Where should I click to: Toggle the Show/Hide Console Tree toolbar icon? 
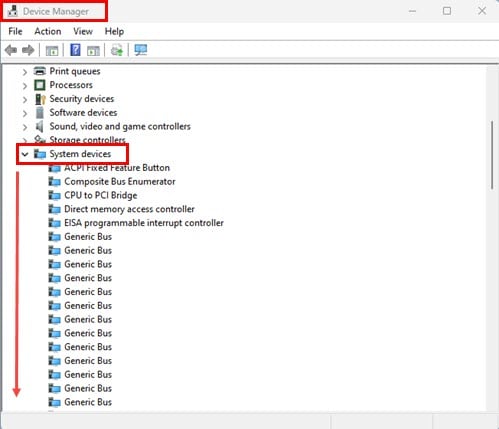(x=52, y=51)
